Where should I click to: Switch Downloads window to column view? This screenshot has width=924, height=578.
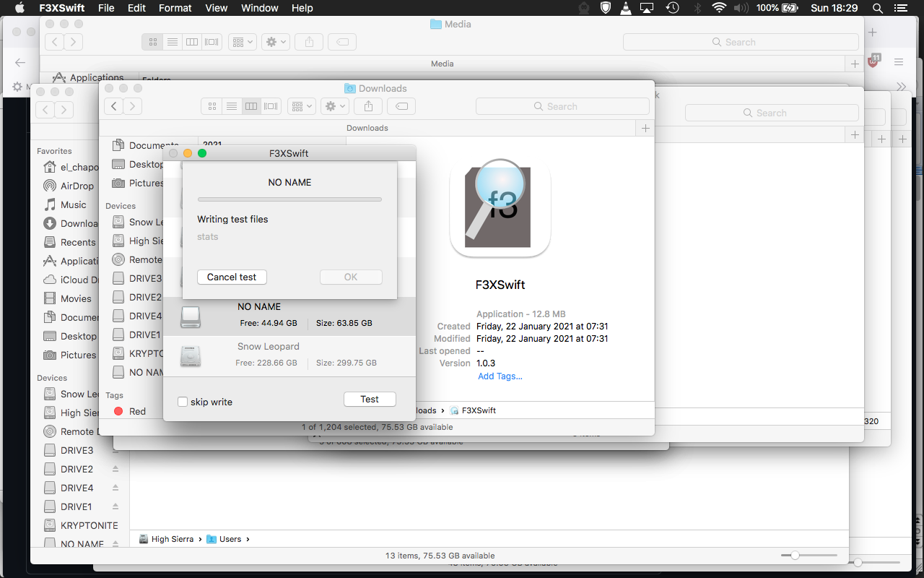[250, 106]
